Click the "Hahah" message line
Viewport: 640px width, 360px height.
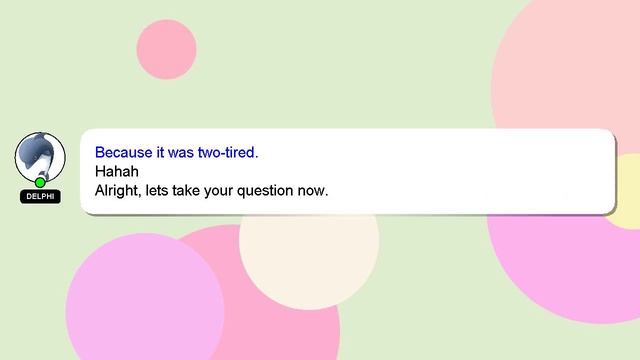click(x=117, y=171)
